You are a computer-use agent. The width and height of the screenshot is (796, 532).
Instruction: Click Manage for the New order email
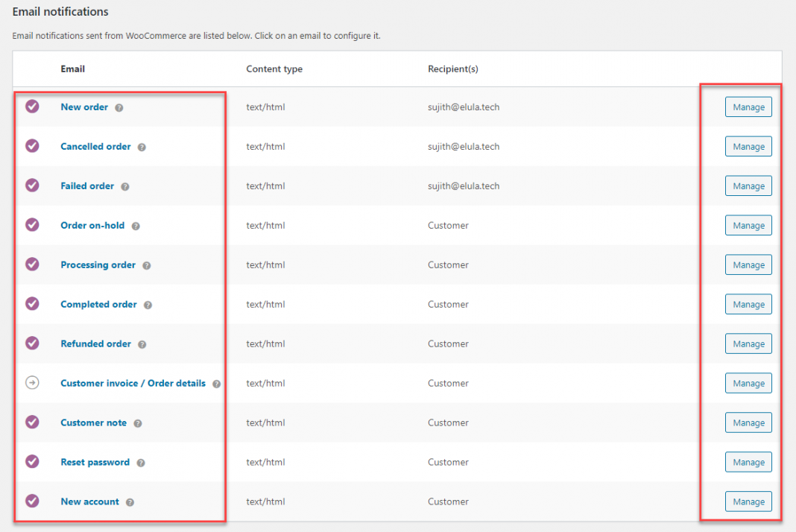coord(748,107)
